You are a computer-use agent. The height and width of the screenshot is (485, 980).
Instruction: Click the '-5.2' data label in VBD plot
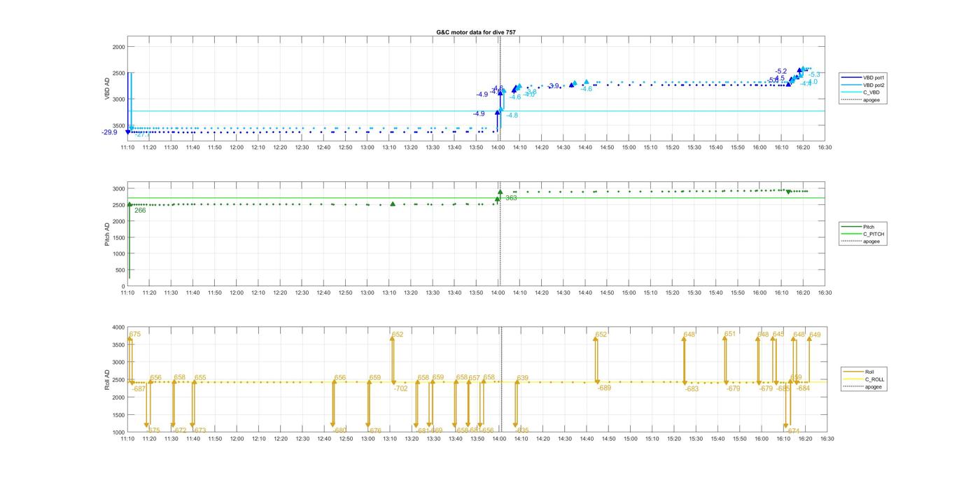click(781, 71)
